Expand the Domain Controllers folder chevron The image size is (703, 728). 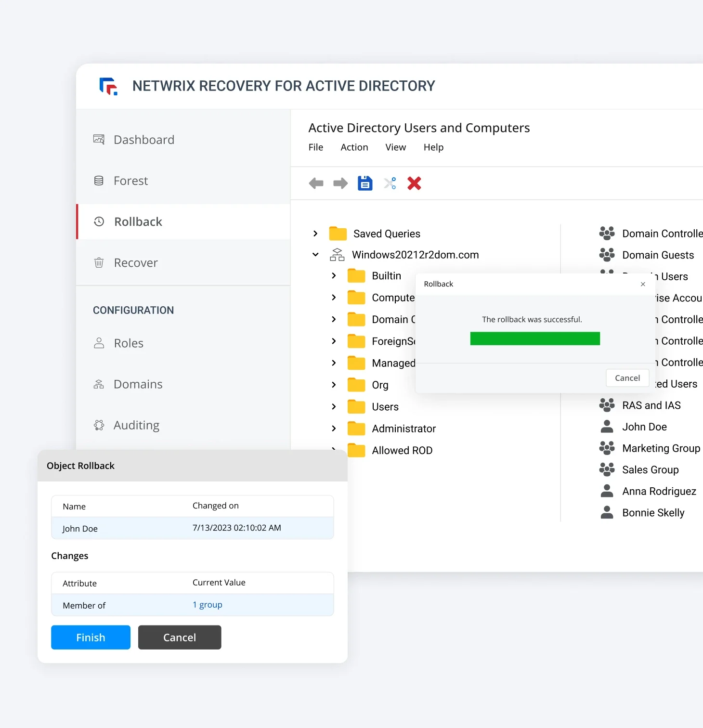[334, 319]
